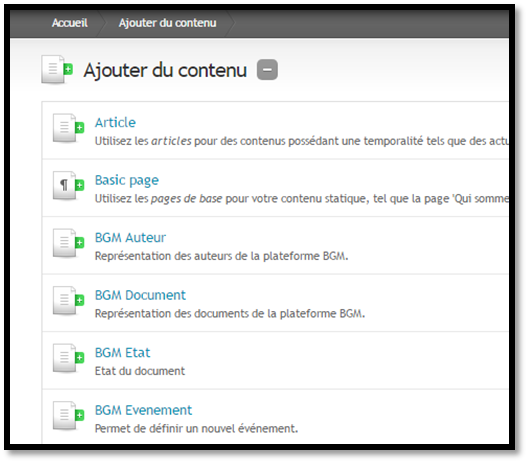
Task: Open Ajouter du contenu breadcrumb item
Action: coord(167,23)
